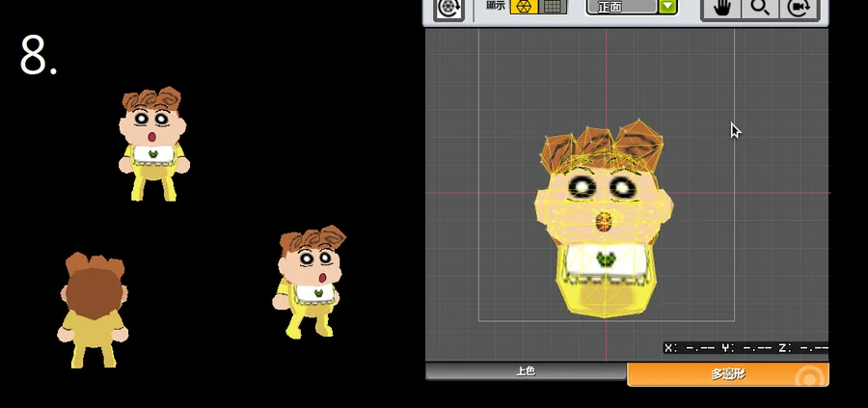Click the orange mouth on the wireframe model
This screenshot has height=408, width=868.
pyautogui.click(x=604, y=224)
